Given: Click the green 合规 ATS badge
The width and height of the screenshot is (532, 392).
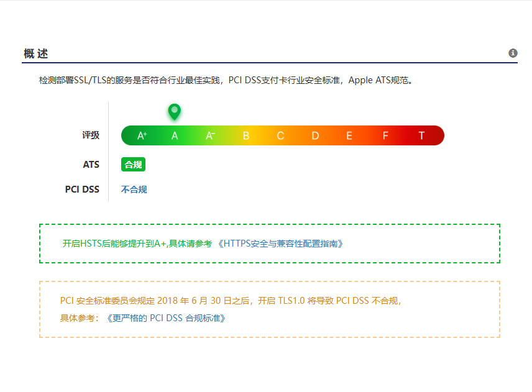Looking at the screenshot, I should [x=133, y=165].
